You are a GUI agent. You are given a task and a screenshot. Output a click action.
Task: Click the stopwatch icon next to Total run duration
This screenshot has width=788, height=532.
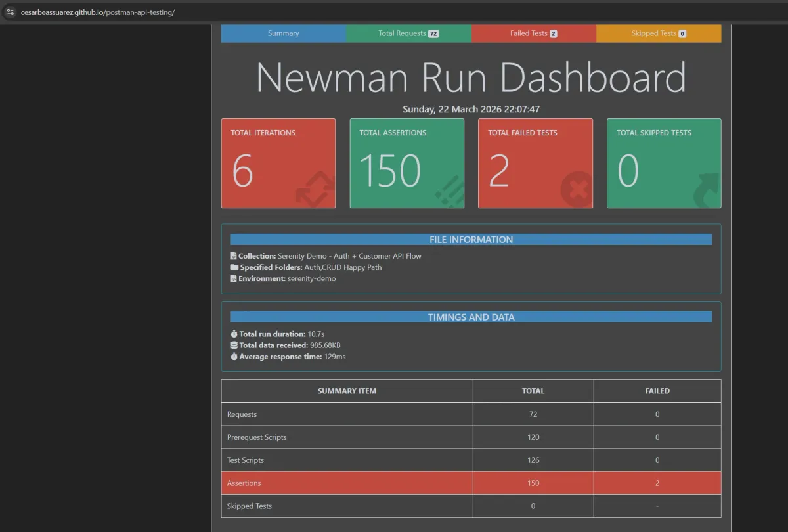click(234, 334)
